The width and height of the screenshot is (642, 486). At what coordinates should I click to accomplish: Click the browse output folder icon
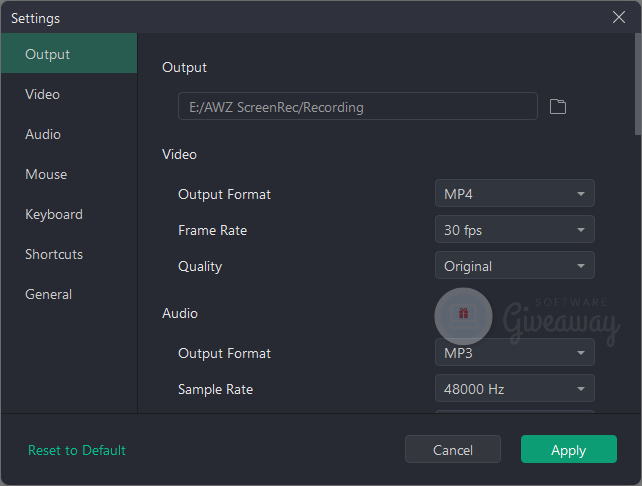(558, 107)
